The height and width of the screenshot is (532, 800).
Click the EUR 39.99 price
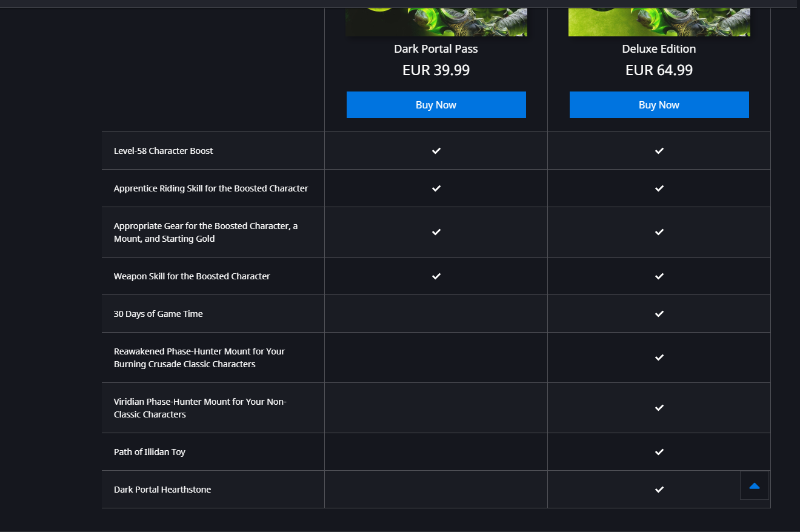(436, 70)
